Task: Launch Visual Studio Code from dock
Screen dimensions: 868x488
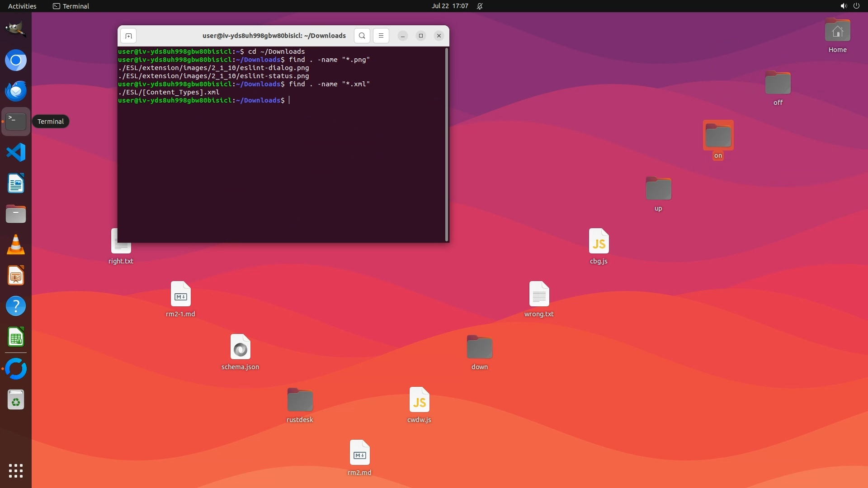Action: 16,152
